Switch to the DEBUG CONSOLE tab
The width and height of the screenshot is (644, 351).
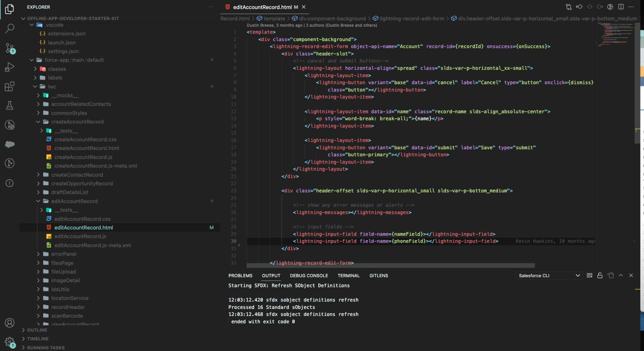pos(309,276)
